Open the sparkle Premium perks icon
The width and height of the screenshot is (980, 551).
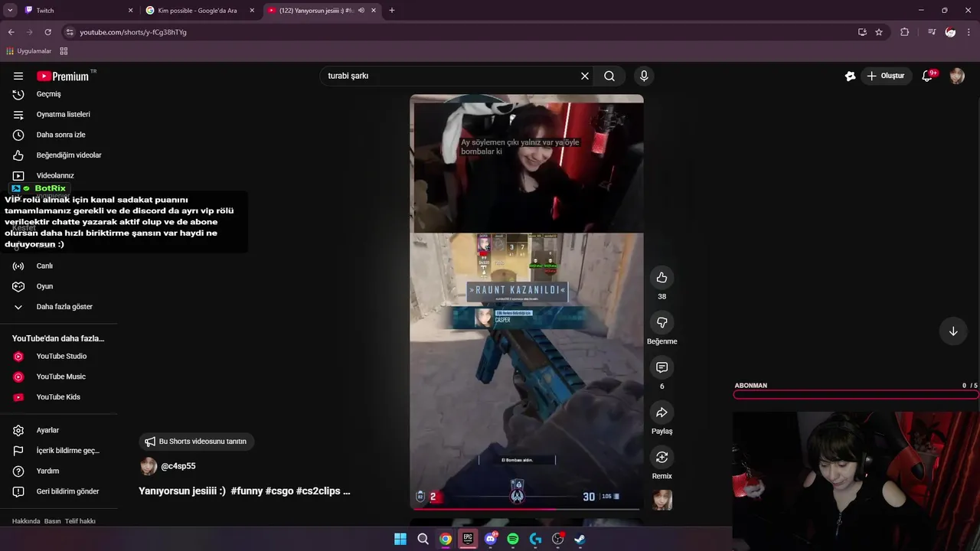point(850,76)
